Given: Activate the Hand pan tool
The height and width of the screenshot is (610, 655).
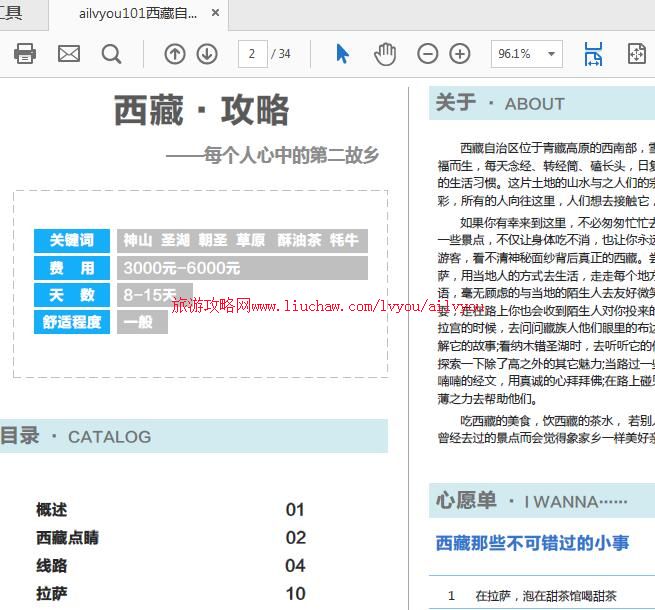Looking at the screenshot, I should coord(385,54).
